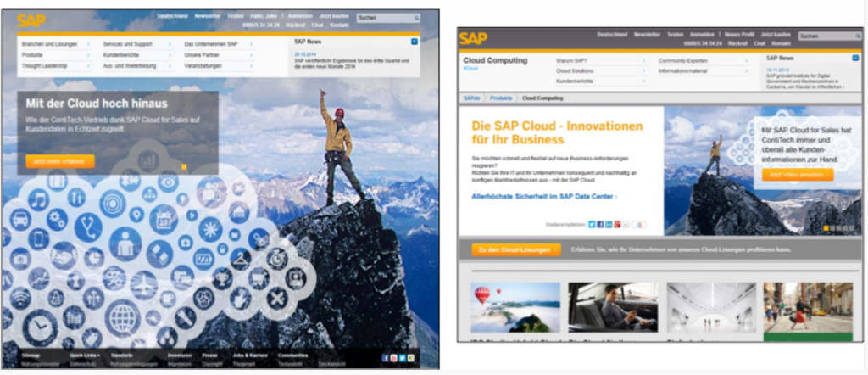868x375 pixels.
Task: Click the search magnifier on the Cloud Computing page
Action: click(x=859, y=36)
